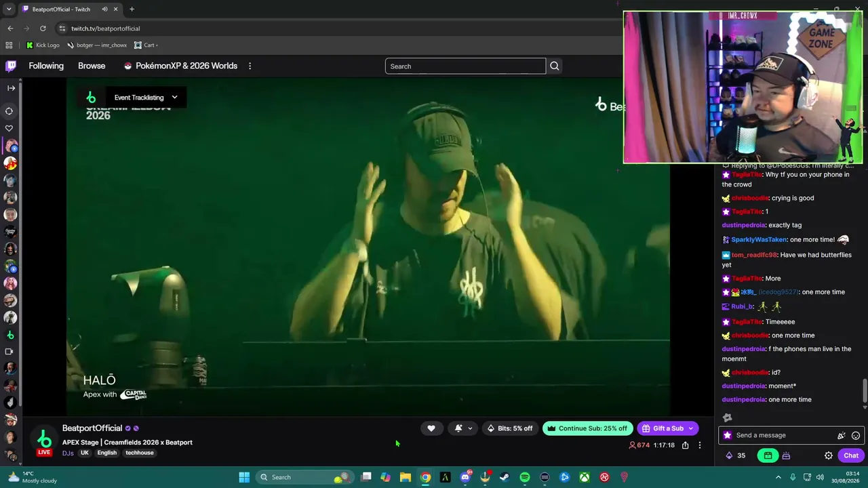Expand Gift a Sub dropdown arrow
This screenshot has width=868, height=488.
coord(691,428)
